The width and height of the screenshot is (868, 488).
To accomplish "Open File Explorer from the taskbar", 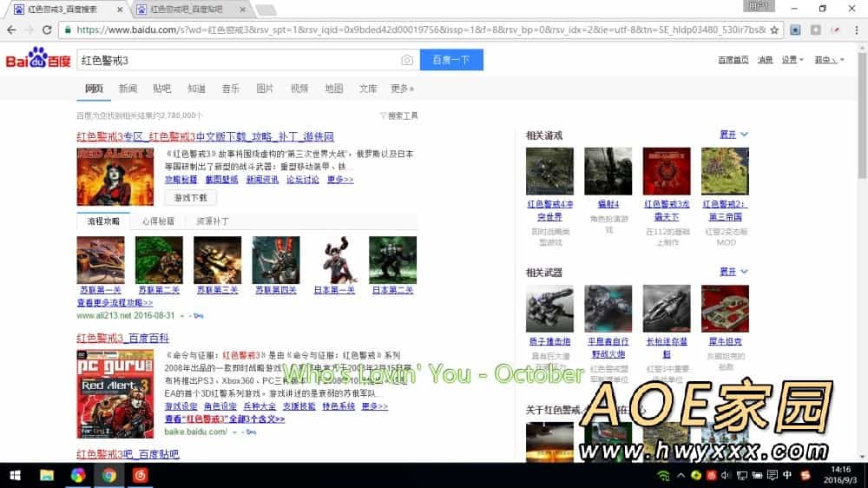I will point(47,475).
